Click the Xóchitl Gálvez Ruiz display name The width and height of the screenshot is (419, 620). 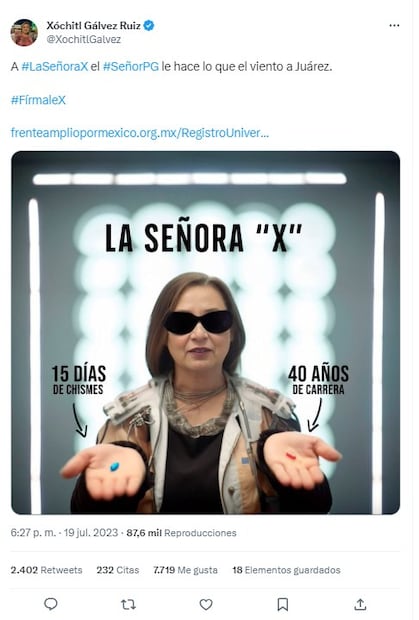click(x=93, y=26)
